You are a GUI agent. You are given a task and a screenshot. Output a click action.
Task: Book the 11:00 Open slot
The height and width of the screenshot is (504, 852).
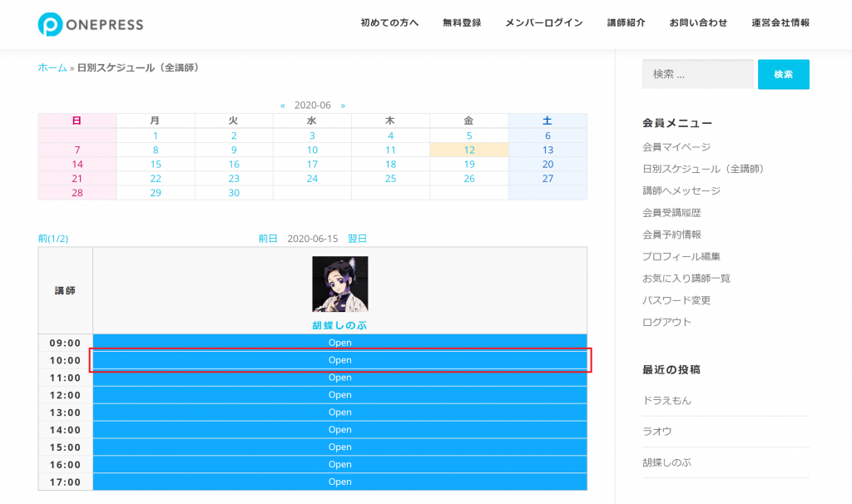coord(340,378)
